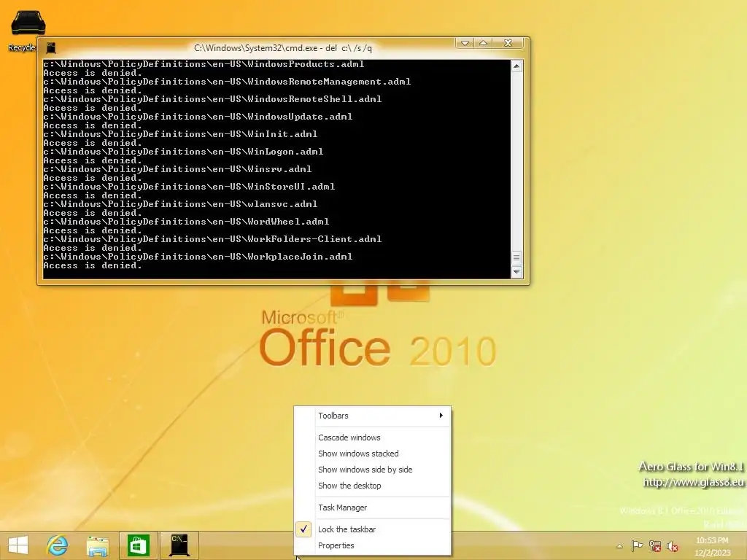Launch Internet Explorer from the taskbar
The width and height of the screenshot is (747, 560).
pyautogui.click(x=57, y=545)
